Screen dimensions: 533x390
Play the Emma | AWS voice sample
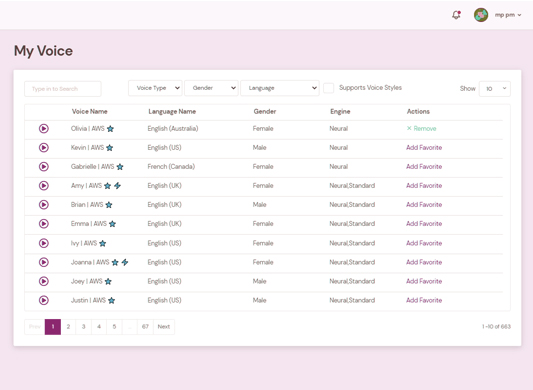coord(44,224)
